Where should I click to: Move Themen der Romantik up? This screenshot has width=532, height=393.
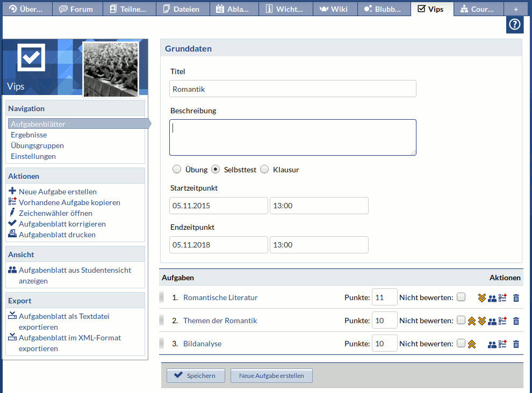click(x=472, y=321)
